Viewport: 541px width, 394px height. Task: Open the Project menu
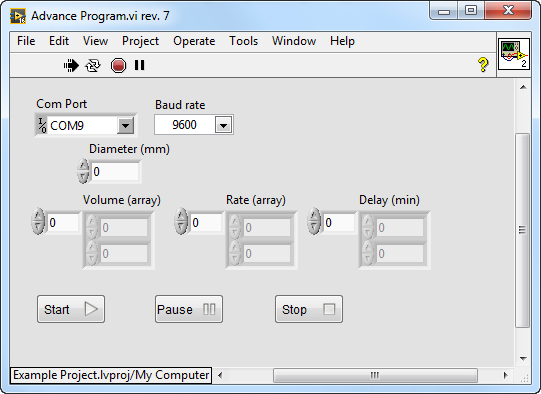pos(140,41)
